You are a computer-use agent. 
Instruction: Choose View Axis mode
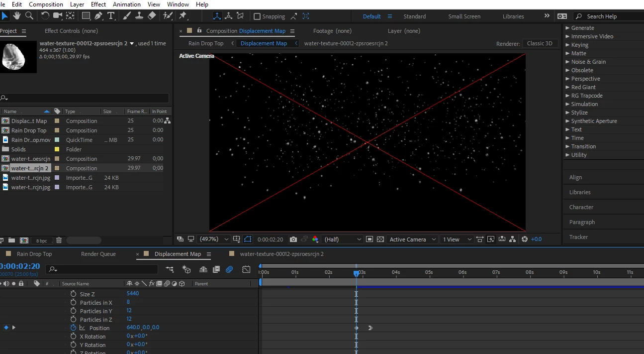(x=241, y=16)
